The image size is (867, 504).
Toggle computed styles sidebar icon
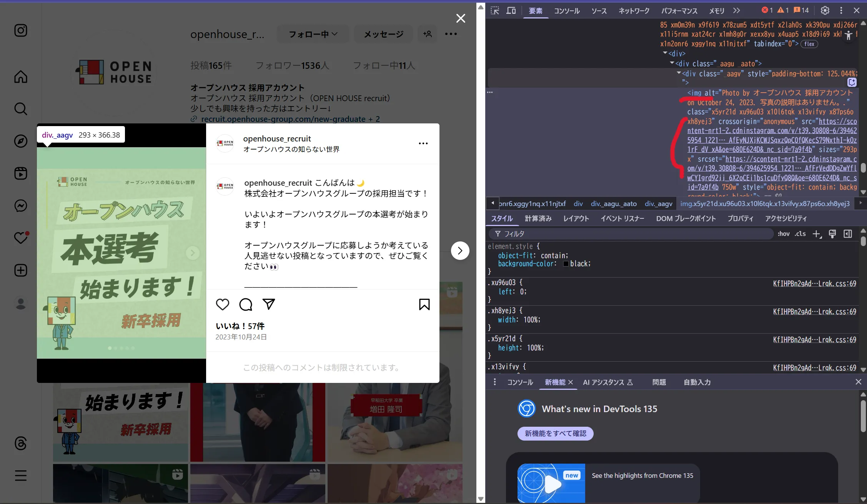(x=848, y=234)
